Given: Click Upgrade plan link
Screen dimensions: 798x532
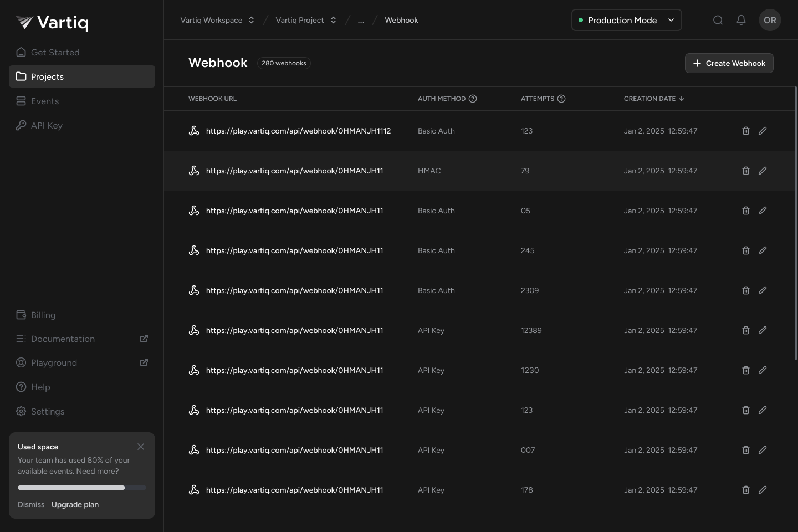Looking at the screenshot, I should (x=75, y=504).
